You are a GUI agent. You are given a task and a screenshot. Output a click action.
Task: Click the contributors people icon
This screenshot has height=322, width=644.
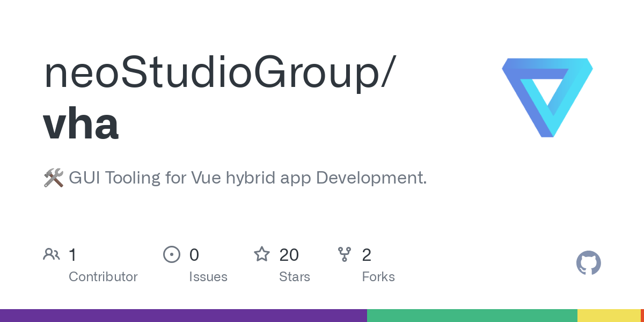point(52,254)
